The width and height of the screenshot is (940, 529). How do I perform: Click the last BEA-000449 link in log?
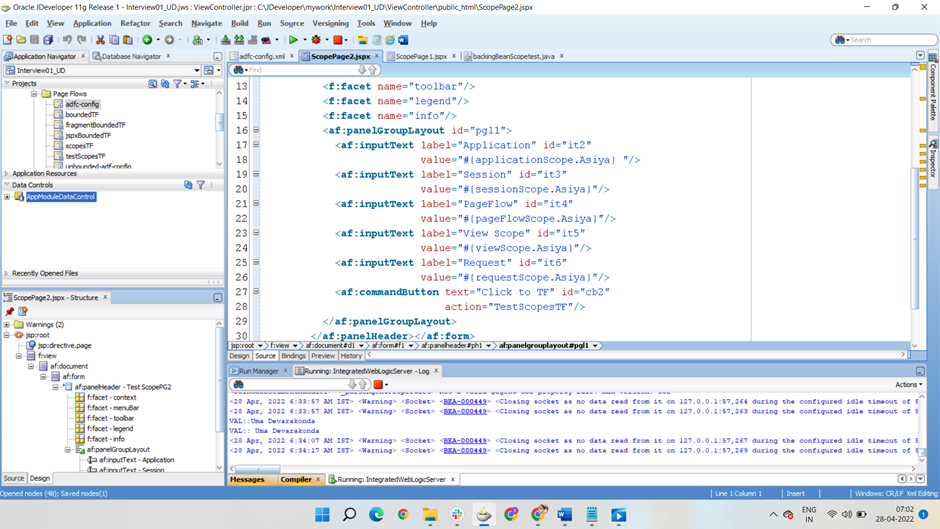coord(465,450)
